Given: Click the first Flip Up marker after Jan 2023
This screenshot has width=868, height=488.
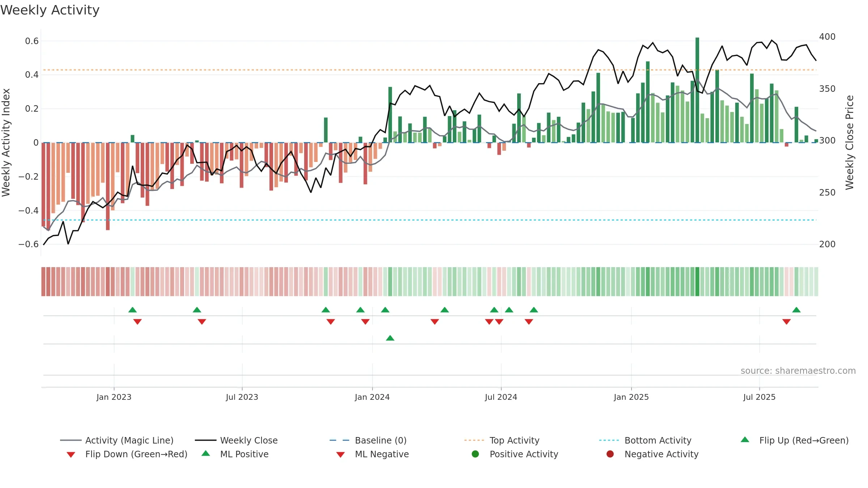Looking at the screenshot, I should click(x=132, y=310).
